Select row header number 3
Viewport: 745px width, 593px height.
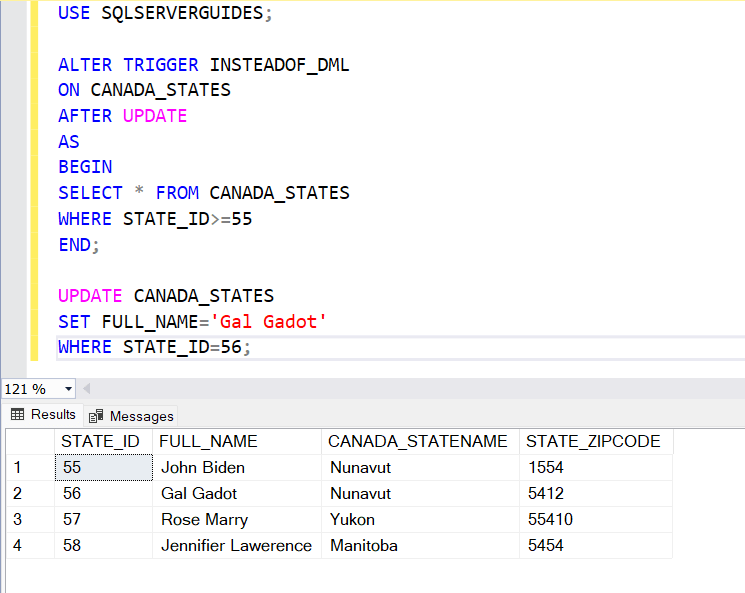click(30, 519)
